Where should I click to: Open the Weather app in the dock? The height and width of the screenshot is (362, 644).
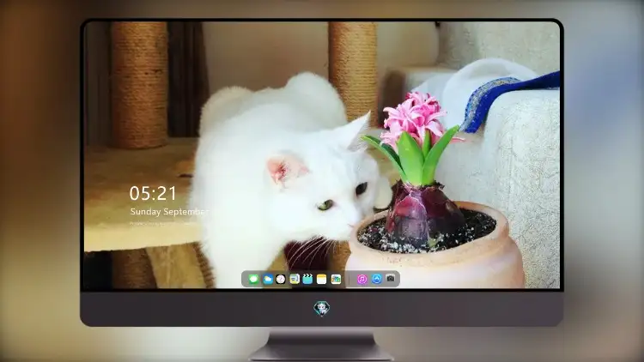pos(267,279)
